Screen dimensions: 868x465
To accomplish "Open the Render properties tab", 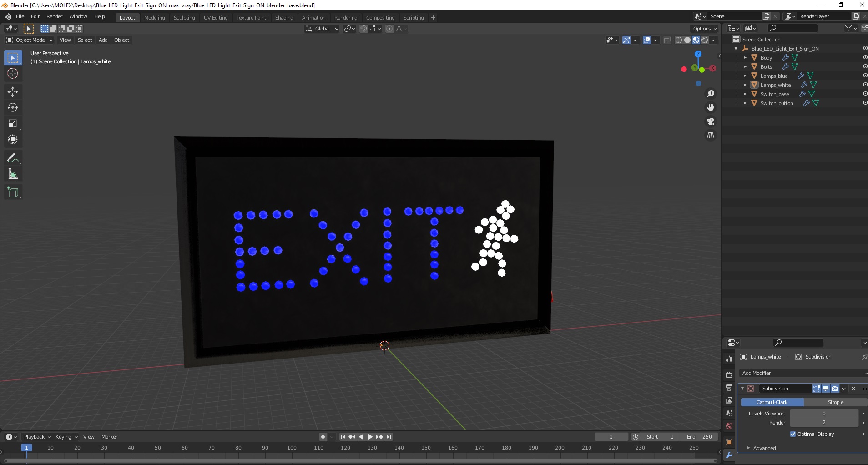I will [x=729, y=374].
